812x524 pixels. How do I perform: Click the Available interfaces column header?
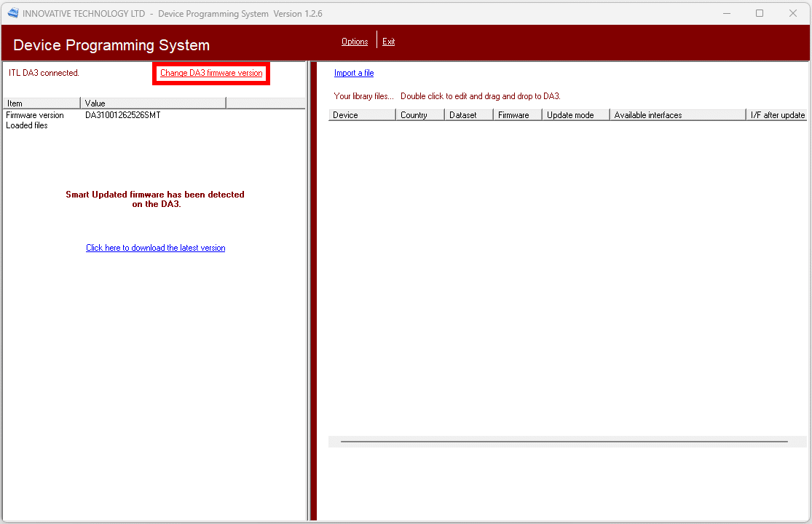tap(677, 115)
